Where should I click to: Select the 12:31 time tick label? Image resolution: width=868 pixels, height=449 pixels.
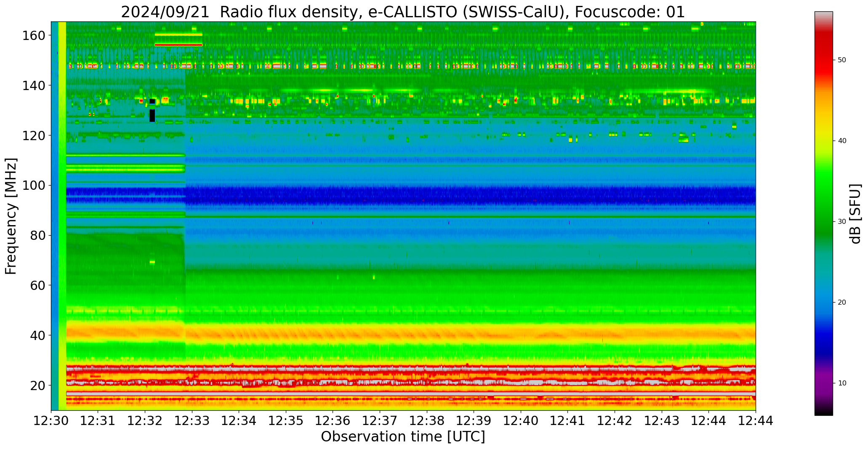98,421
